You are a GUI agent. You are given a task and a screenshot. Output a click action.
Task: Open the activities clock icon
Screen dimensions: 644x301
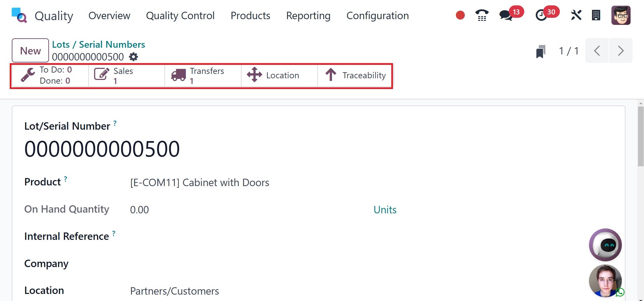pyautogui.click(x=541, y=15)
